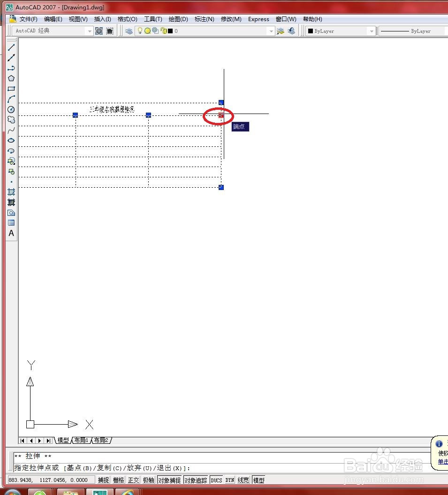Select the Arc tool
Viewport: 448px width, 495px height.
coord(11,99)
